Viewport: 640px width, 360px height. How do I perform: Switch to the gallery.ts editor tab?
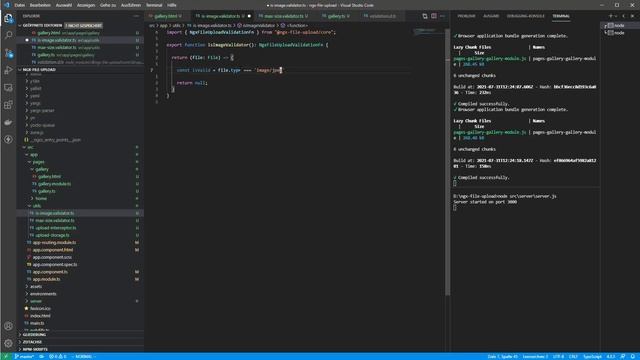tap(336, 16)
